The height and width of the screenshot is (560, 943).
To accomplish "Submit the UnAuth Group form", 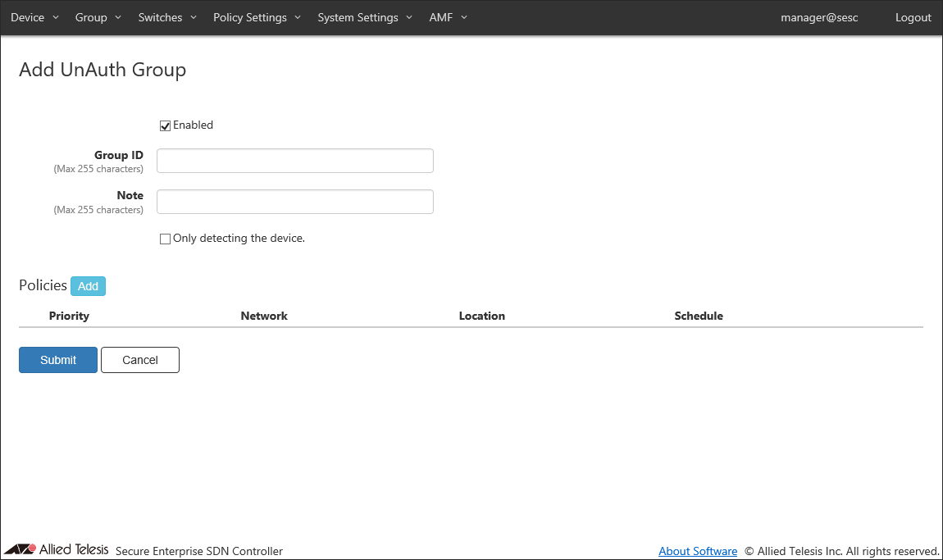I will click(57, 360).
